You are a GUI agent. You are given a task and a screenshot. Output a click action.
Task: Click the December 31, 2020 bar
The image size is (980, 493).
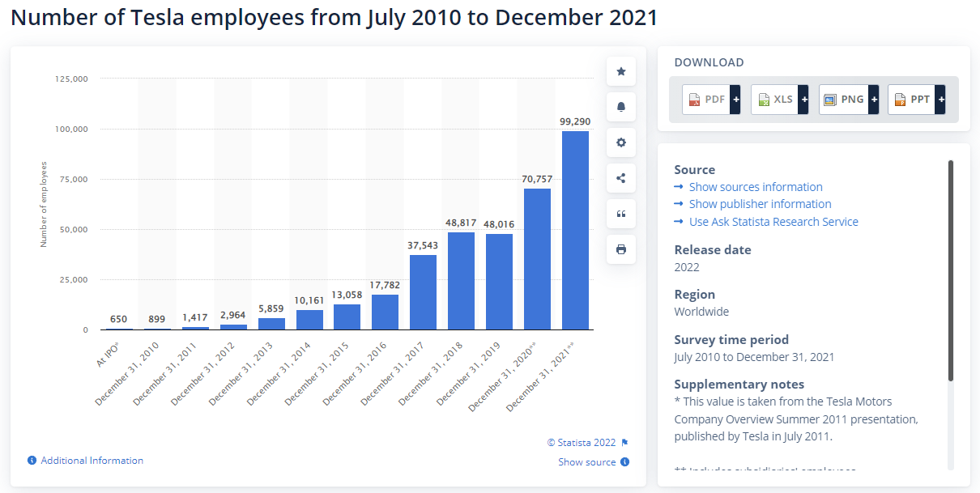[x=537, y=259]
